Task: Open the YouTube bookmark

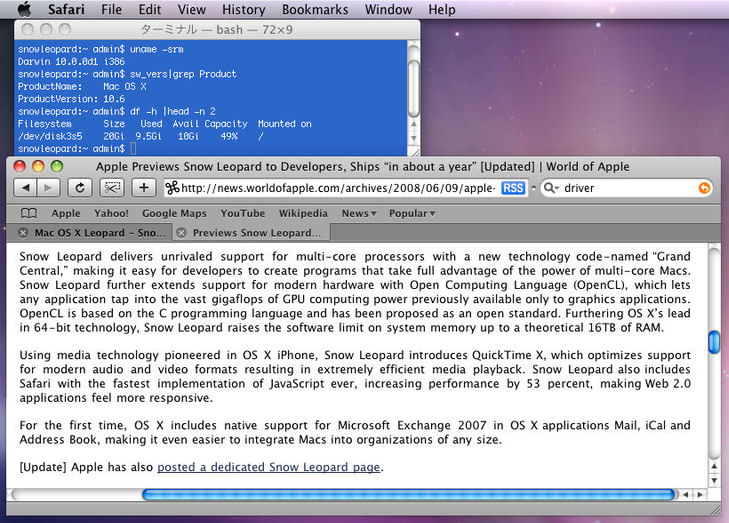Action: pos(243,213)
